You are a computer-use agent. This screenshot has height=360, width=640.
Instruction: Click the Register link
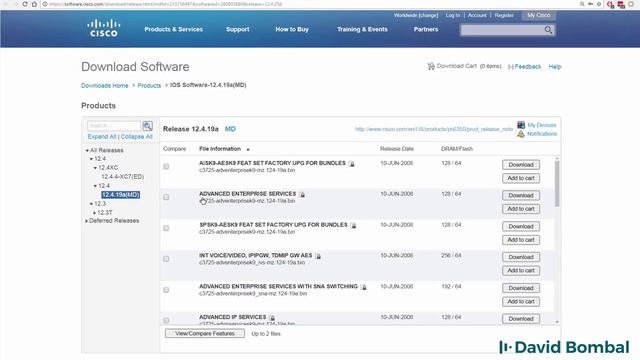(x=504, y=15)
